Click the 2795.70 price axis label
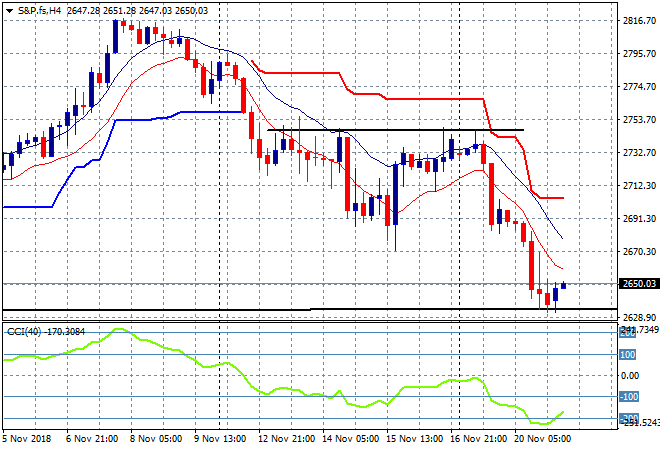 coord(639,53)
